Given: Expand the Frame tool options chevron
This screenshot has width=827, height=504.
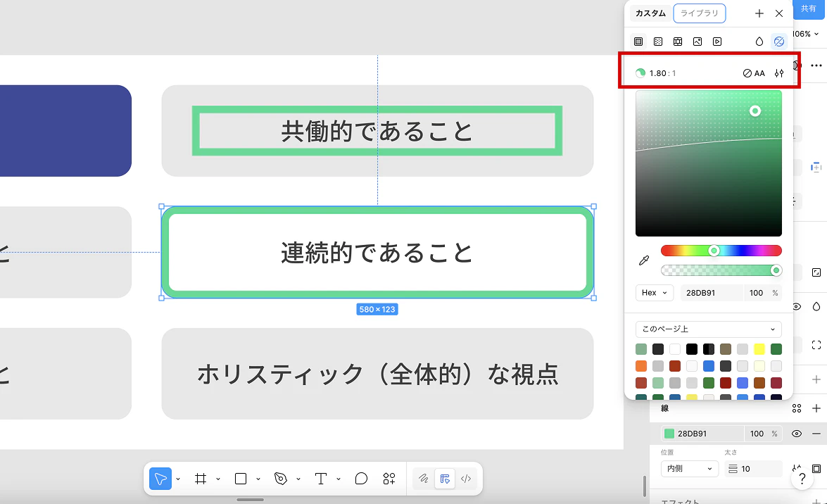Looking at the screenshot, I should click(217, 479).
